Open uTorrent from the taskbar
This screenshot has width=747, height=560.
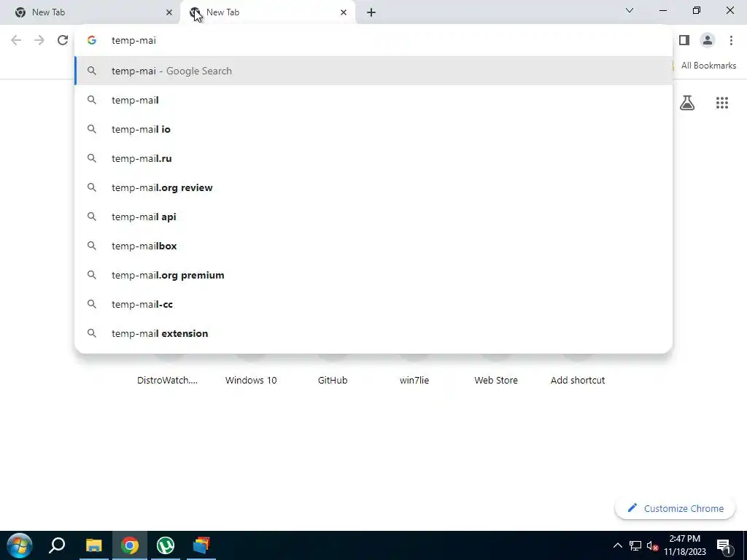pos(166,545)
